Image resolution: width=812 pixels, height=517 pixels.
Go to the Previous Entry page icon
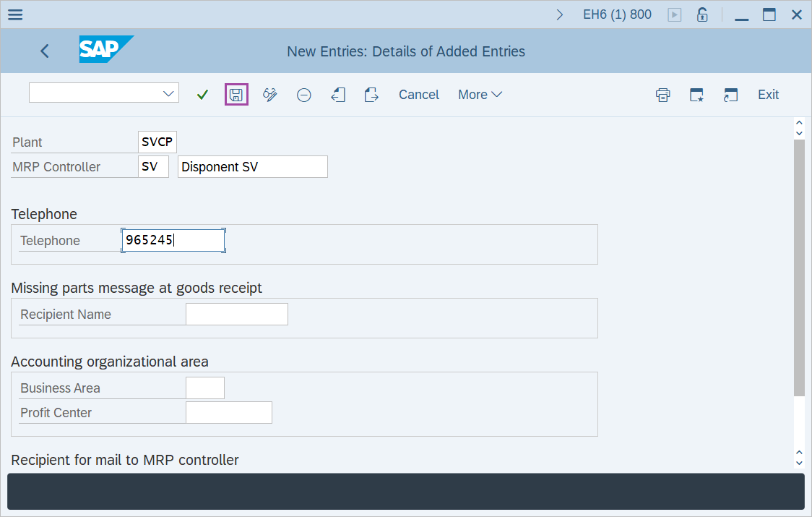click(337, 94)
